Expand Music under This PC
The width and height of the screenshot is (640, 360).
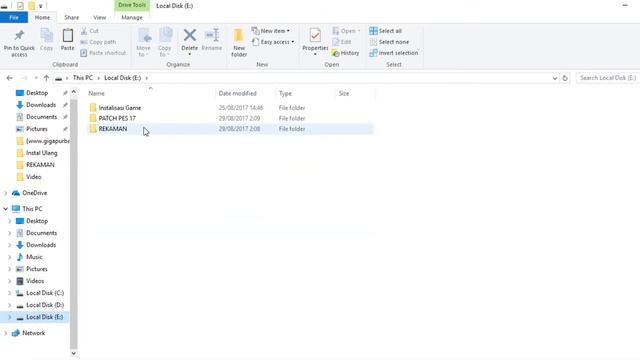point(10,257)
